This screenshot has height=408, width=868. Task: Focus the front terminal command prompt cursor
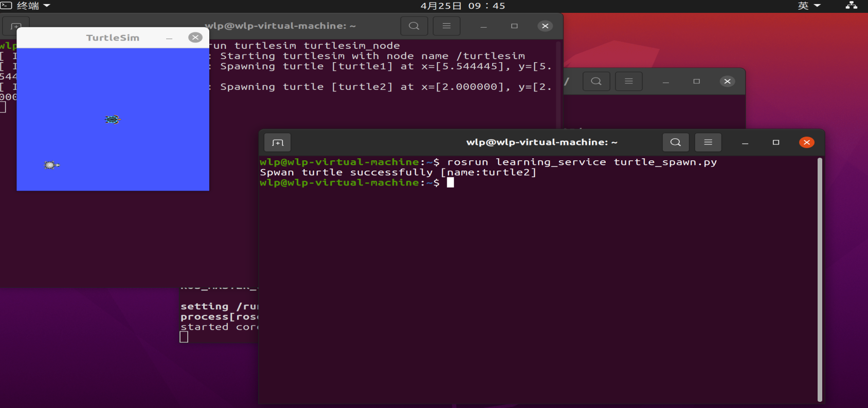[x=450, y=183]
